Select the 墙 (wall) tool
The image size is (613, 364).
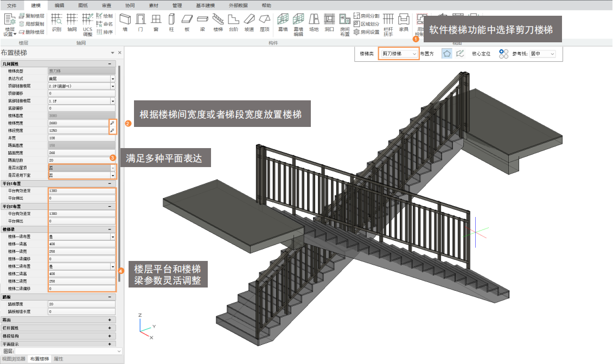[125, 23]
